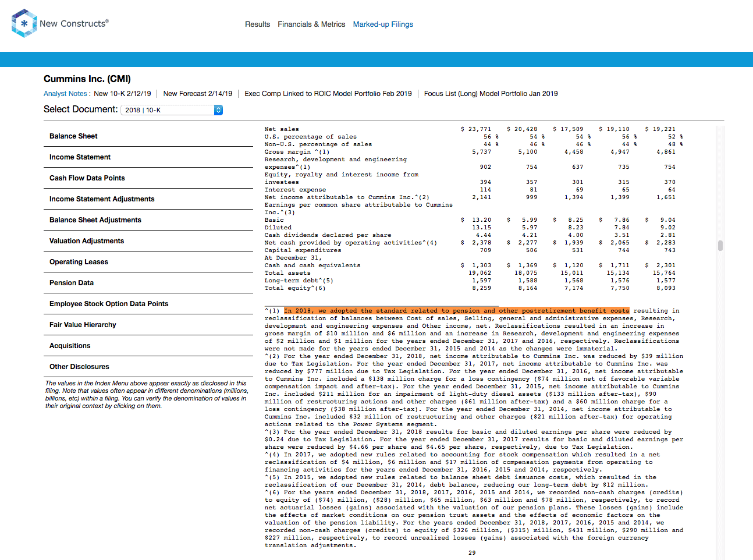Click the Gross margin value 5,737

[x=482, y=152]
